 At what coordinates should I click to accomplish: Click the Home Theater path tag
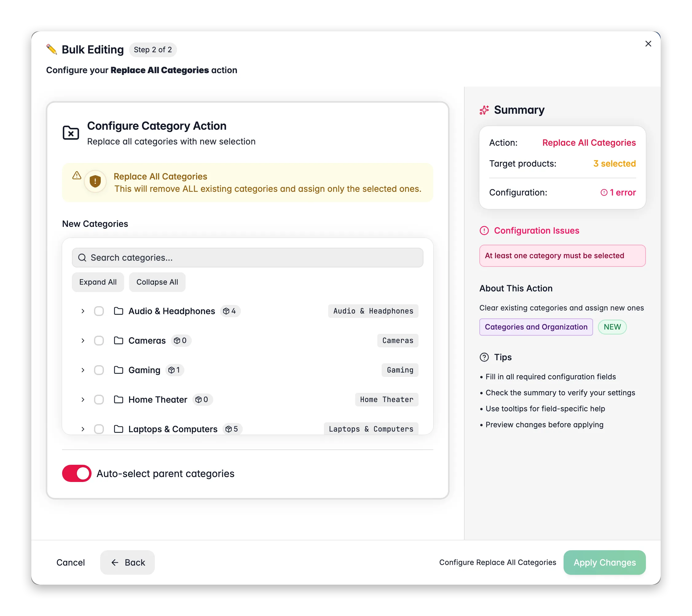pos(387,399)
